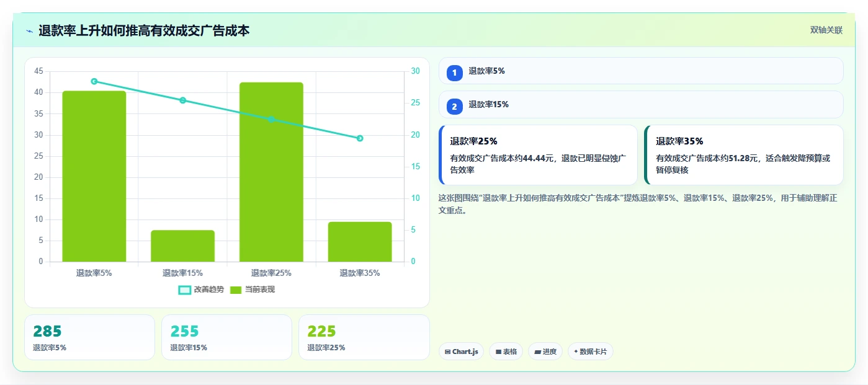Click the x-axis label 退款率5%

tap(94, 273)
